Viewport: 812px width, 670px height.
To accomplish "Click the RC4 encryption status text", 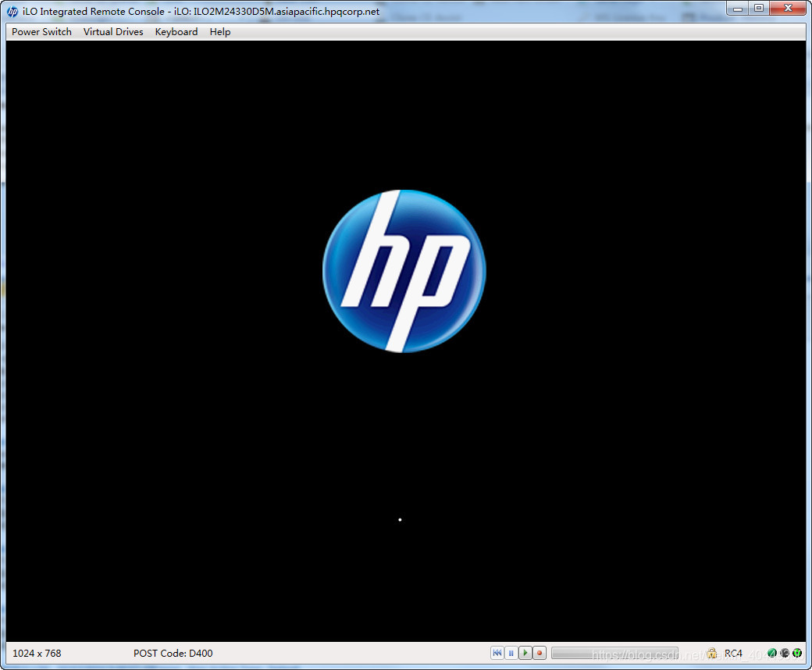I will [x=733, y=653].
